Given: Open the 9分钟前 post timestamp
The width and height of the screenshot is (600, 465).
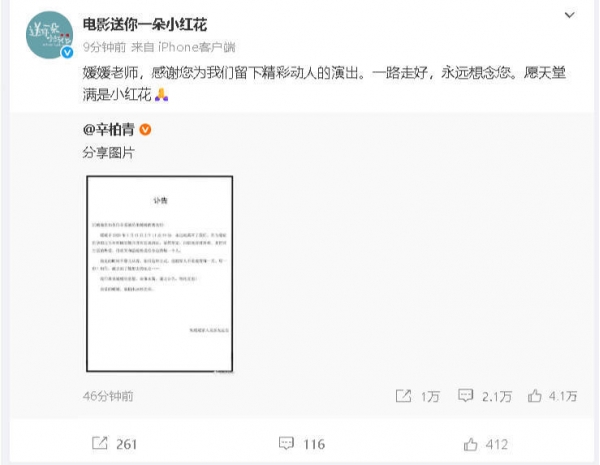Looking at the screenshot, I should (104, 47).
